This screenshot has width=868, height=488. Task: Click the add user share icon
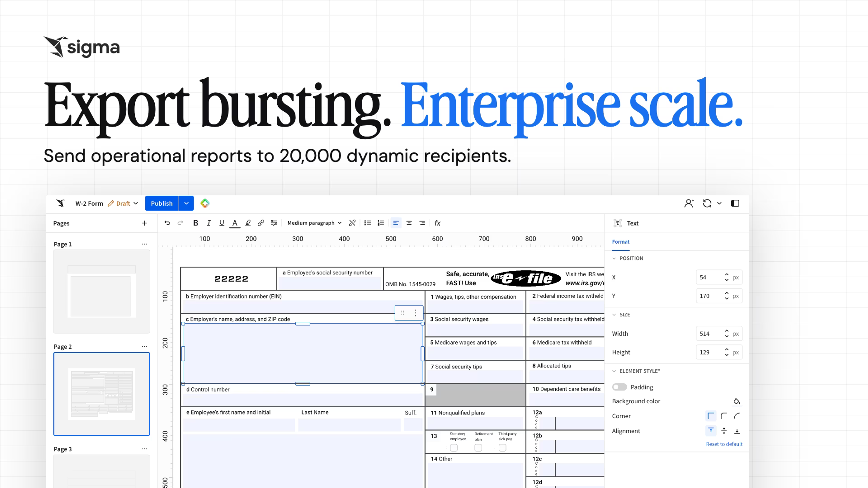(x=689, y=203)
